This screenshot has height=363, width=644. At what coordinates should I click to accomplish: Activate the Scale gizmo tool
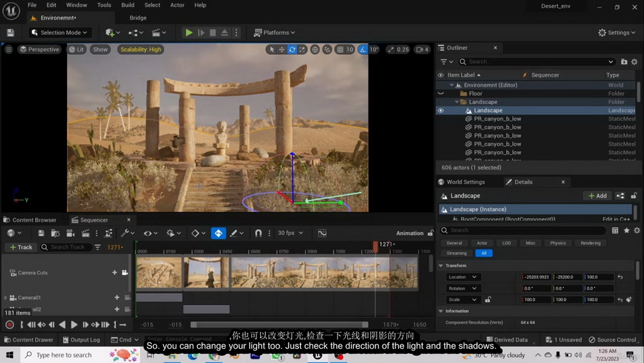[302, 50]
